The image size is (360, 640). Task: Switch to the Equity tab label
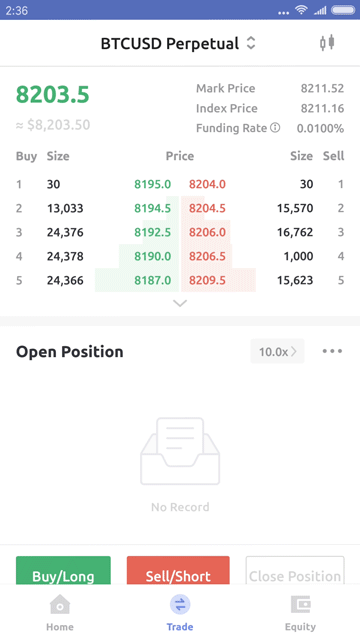[300, 627]
